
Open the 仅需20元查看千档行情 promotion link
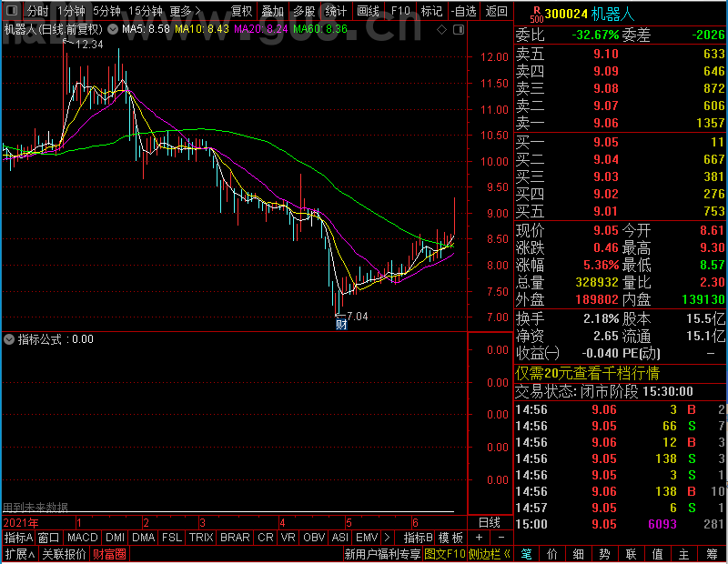pos(587,373)
